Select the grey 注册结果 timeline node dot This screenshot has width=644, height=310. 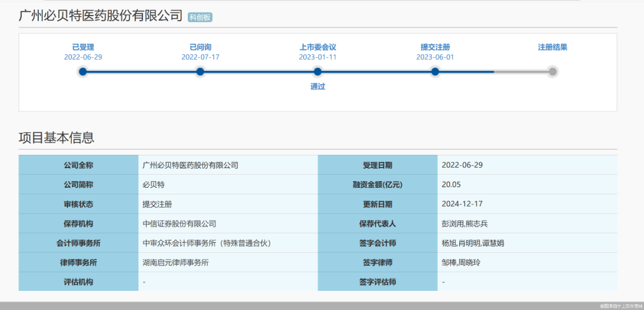point(553,72)
